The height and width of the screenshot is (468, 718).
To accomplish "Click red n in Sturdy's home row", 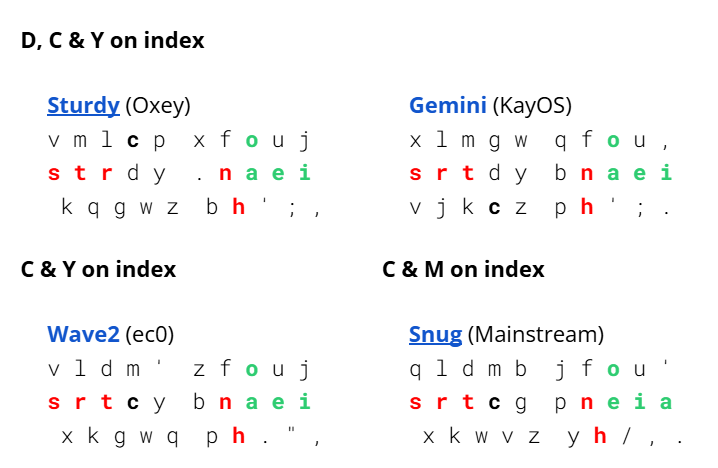I will 225,174.
